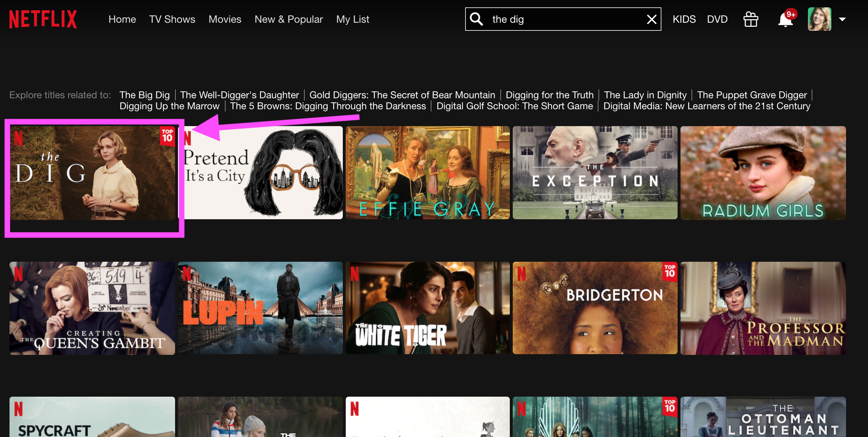
Task: Open the Movies menu
Action: point(225,19)
